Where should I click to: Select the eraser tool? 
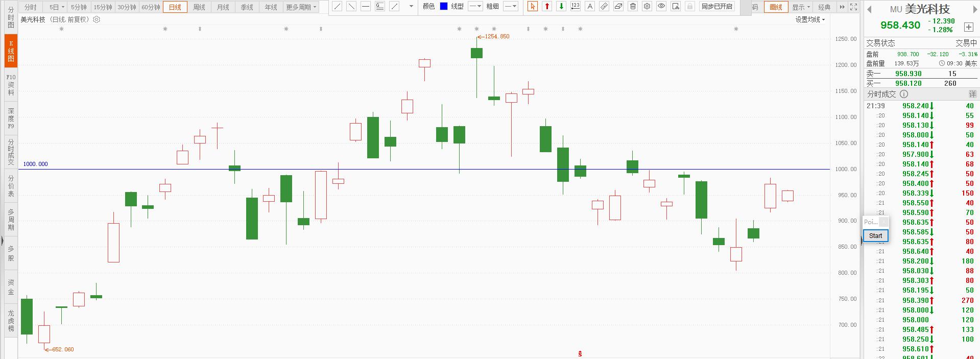pyautogui.click(x=618, y=6)
